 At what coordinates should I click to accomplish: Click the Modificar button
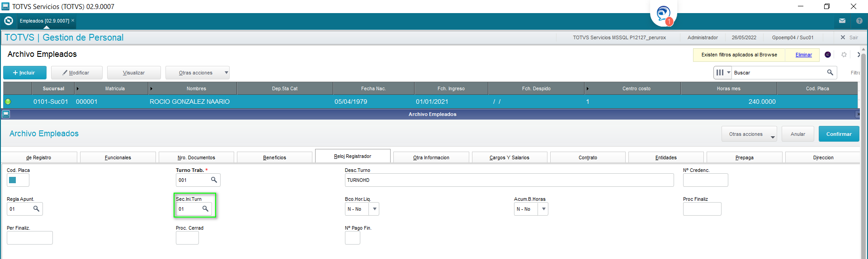[x=76, y=73]
